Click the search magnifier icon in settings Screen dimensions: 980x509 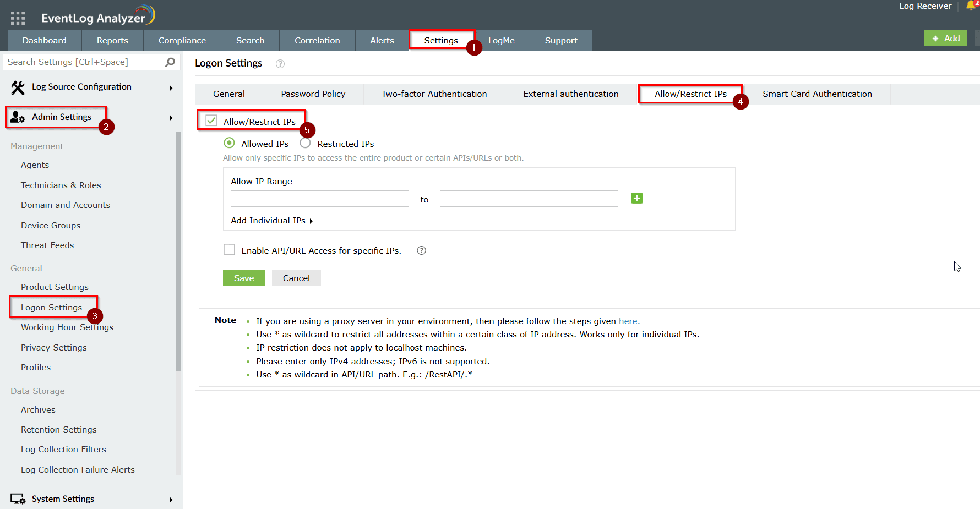[x=170, y=62]
